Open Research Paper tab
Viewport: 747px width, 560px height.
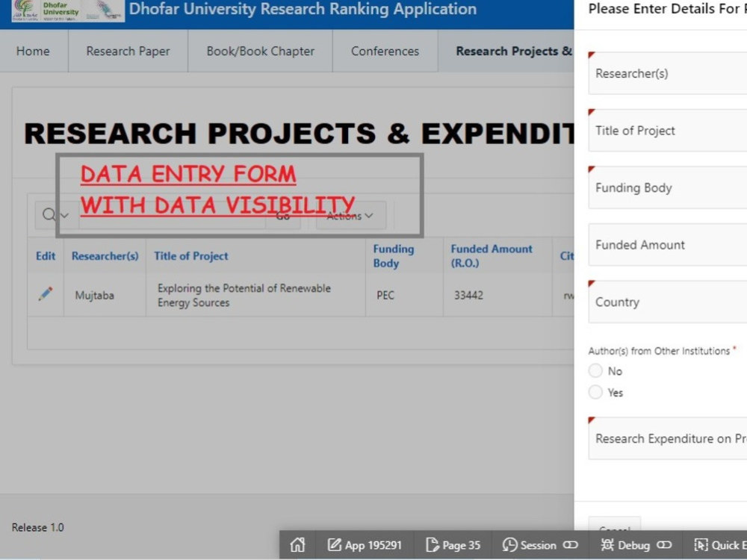(x=128, y=51)
